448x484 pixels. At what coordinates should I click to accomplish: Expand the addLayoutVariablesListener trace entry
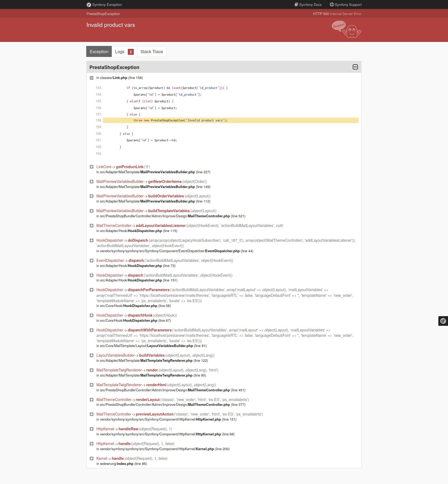point(92,226)
